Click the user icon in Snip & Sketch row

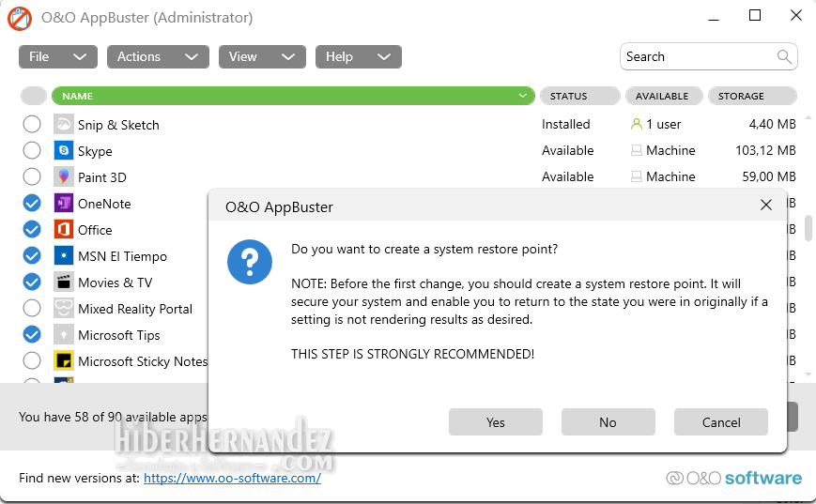tap(636, 124)
